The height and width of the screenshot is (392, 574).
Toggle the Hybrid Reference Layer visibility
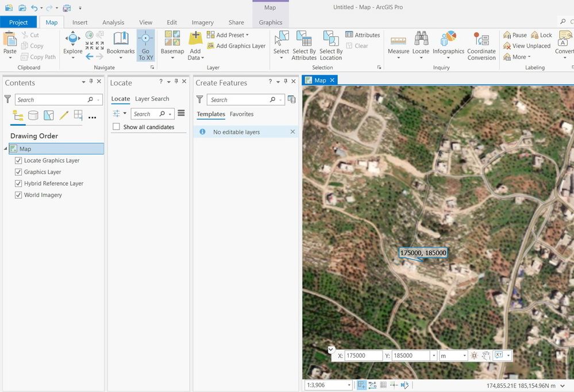click(x=18, y=184)
